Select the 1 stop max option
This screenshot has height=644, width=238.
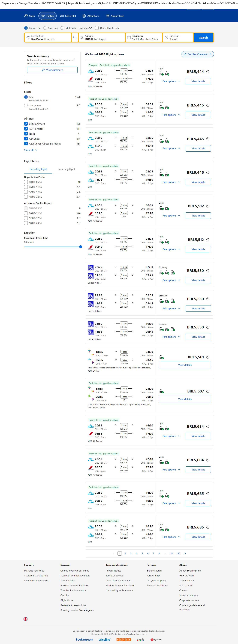coord(26,105)
